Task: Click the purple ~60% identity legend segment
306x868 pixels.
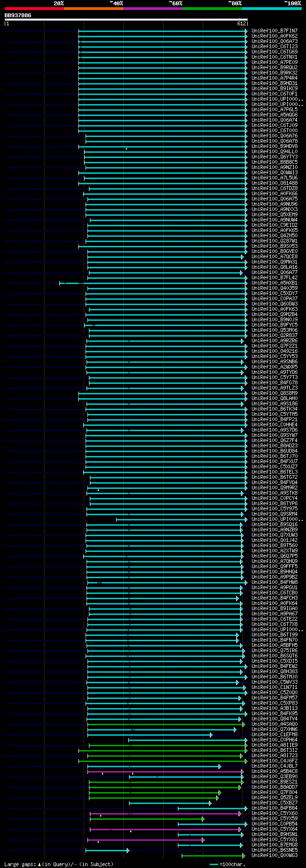Action: (x=153, y=9)
